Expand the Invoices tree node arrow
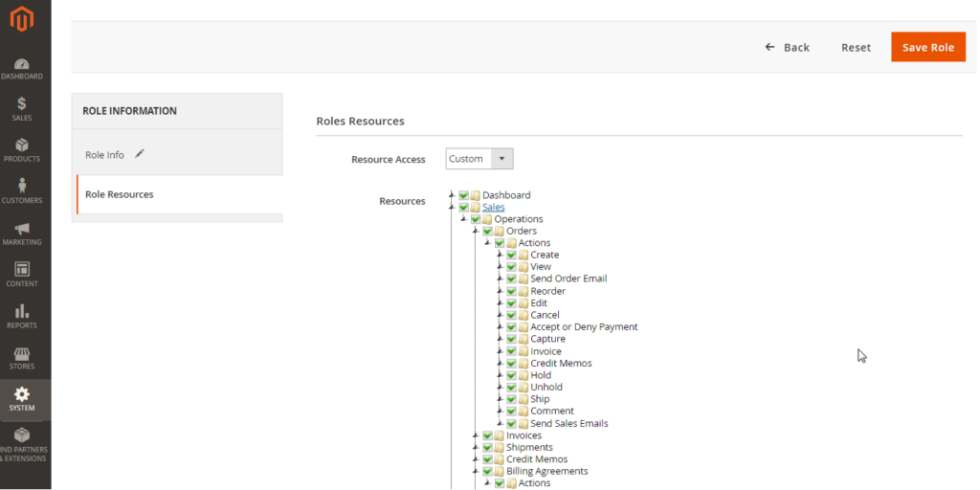980x490 pixels. tap(477, 435)
